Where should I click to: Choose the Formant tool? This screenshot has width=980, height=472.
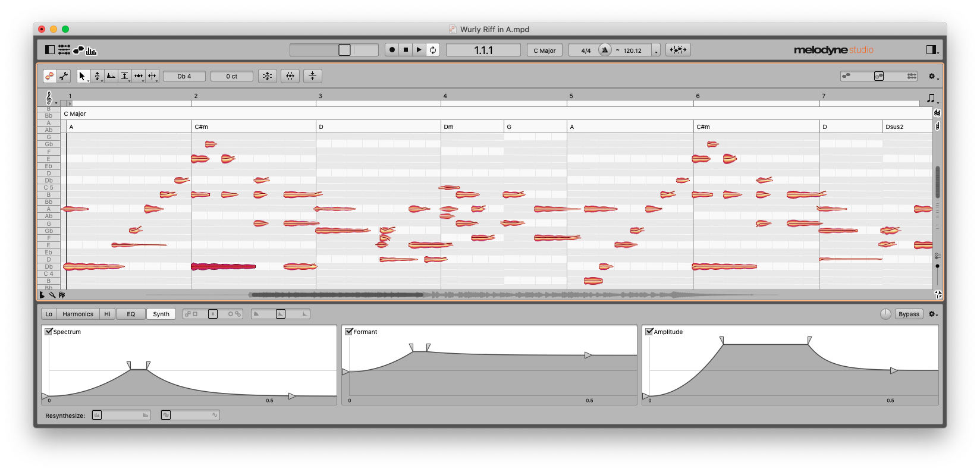[111, 76]
